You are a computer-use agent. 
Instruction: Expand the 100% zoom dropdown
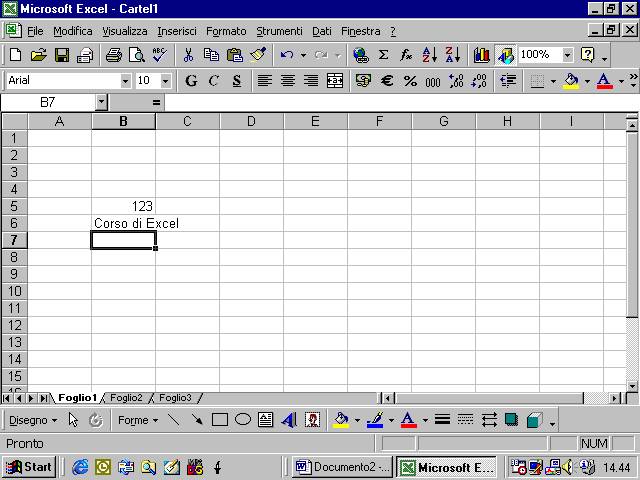[x=567, y=55]
